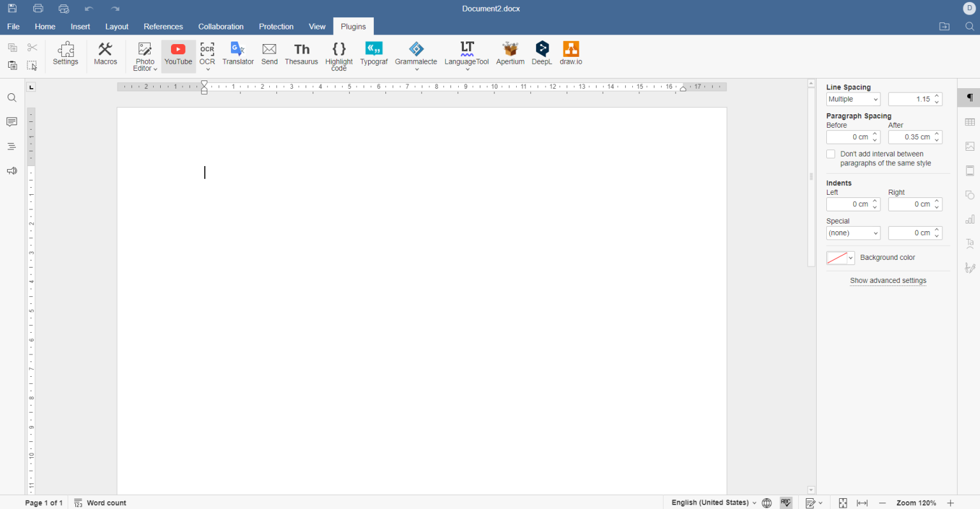Open Table settings in the right sidebar
980x509 pixels.
[970, 121]
